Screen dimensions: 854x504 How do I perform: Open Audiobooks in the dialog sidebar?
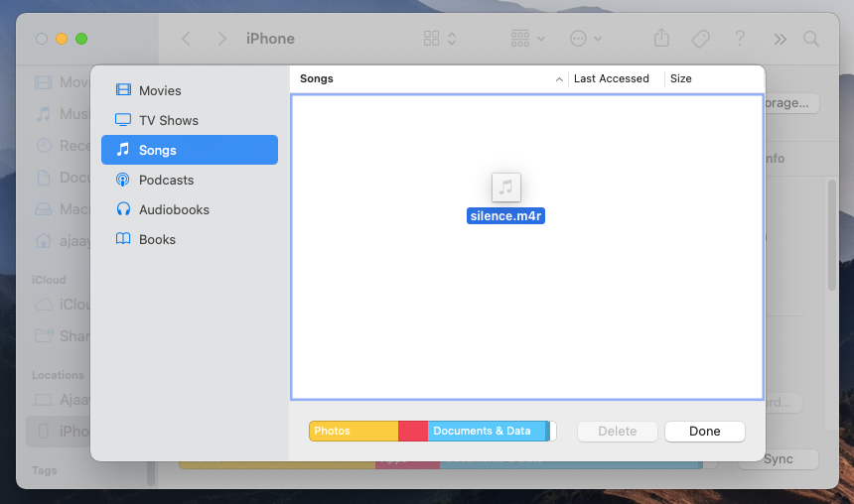click(190, 209)
